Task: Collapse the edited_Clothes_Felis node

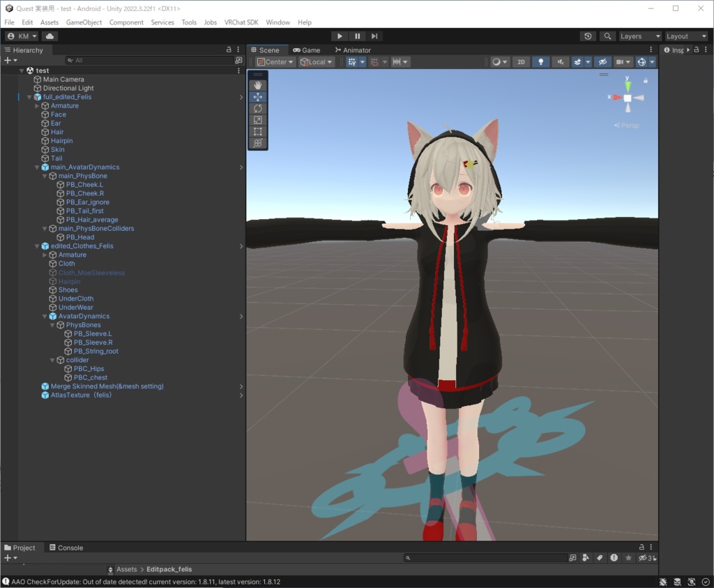Action: point(38,246)
